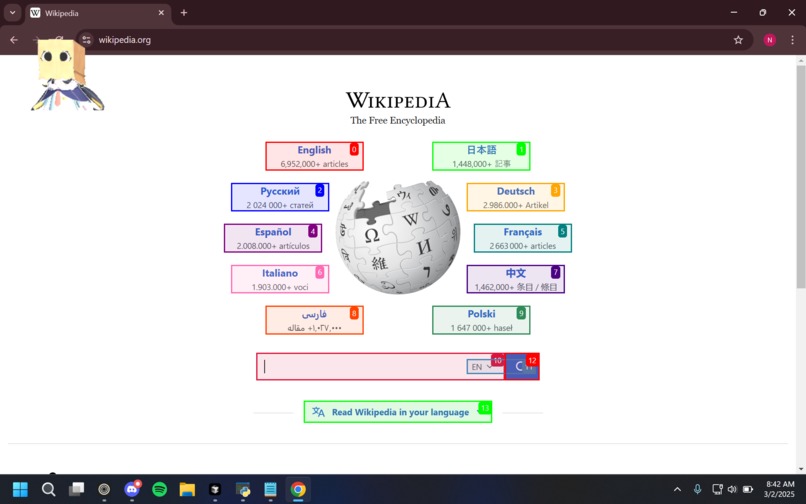Click the Wikipedia puzzle globe logo

[398, 237]
